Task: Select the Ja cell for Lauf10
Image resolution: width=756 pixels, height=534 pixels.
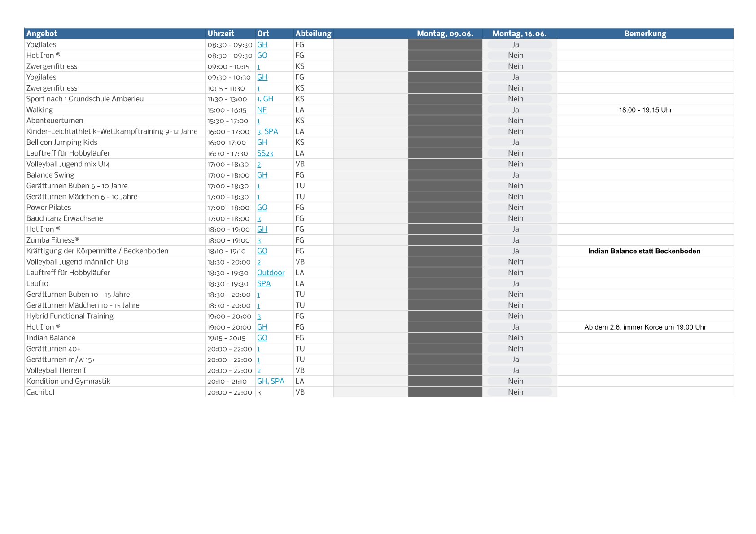Action: [520, 283]
